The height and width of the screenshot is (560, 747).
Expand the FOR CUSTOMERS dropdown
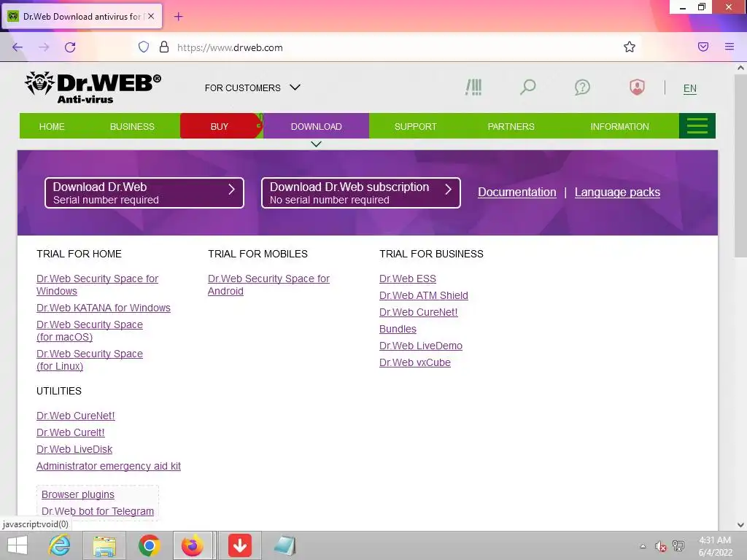coord(252,87)
